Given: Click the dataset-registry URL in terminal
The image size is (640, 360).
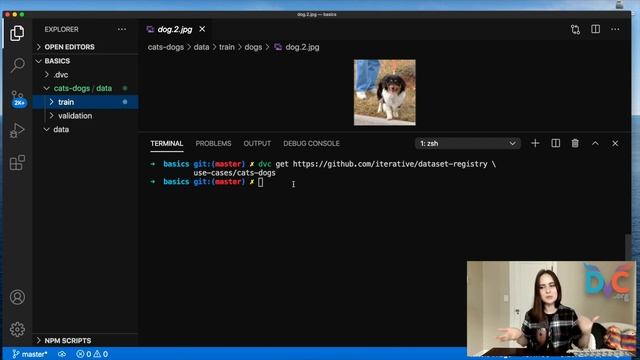Looking at the screenshot, I should click(390, 164).
